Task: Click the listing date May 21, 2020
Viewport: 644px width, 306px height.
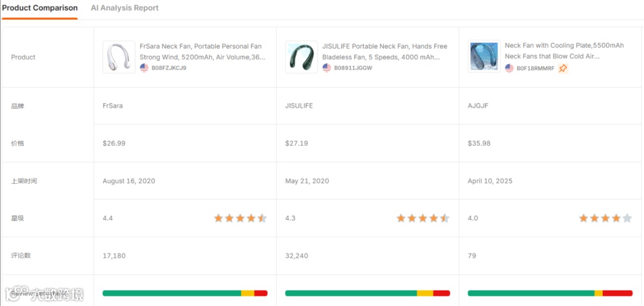Action: point(307,181)
